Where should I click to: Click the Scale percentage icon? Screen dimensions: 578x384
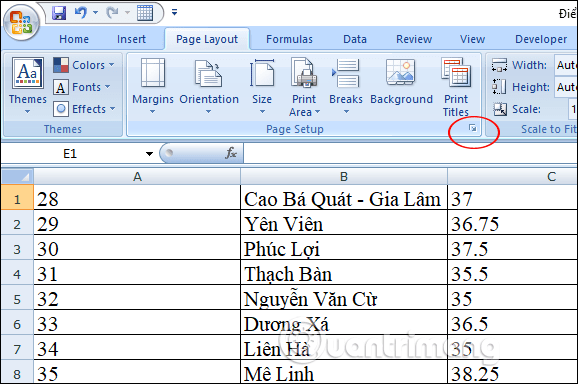click(500, 109)
